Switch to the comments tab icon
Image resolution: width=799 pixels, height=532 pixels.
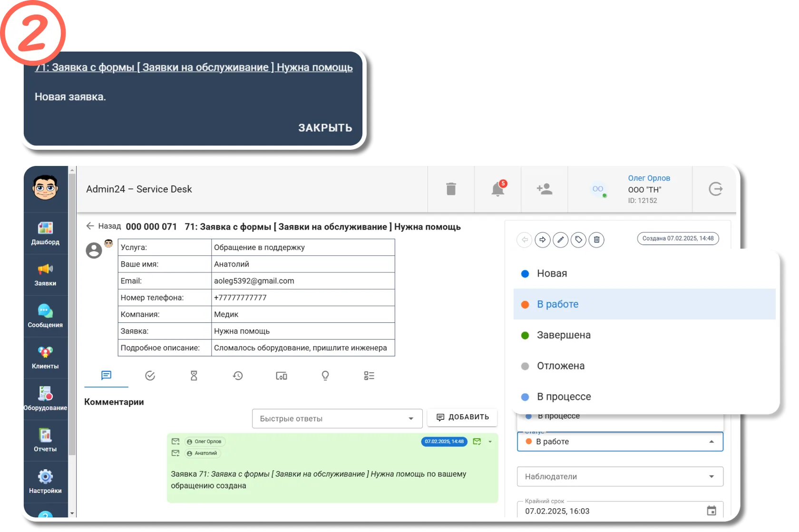106,376
